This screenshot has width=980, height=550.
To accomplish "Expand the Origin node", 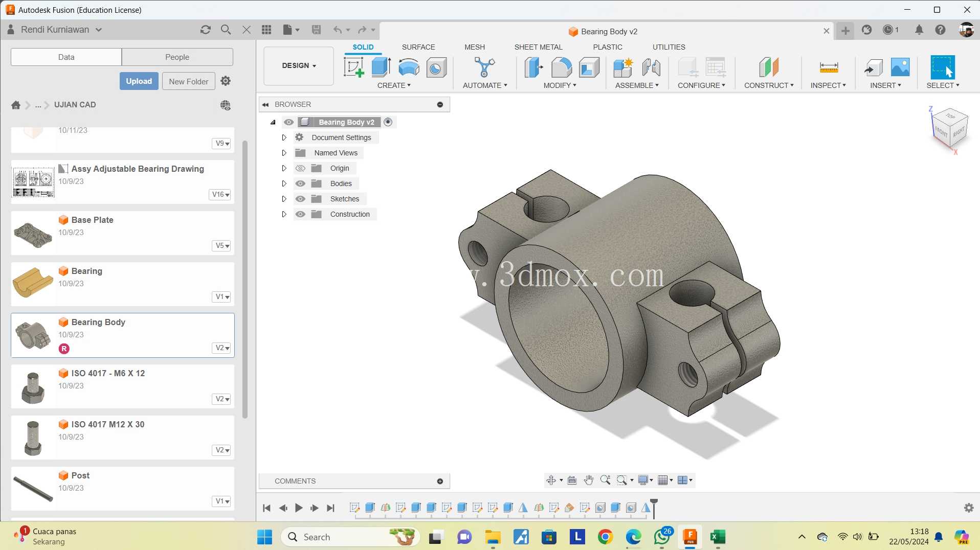I will 284,168.
